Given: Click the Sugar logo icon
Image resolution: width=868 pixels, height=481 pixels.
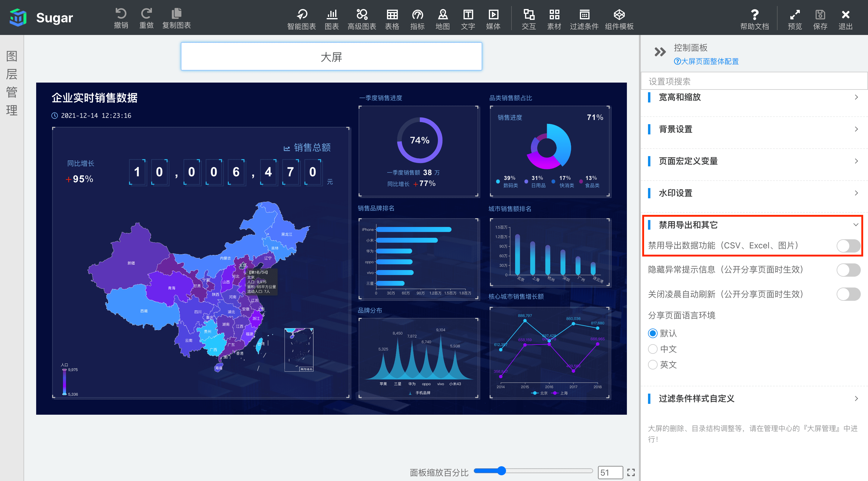Looking at the screenshot, I should coord(18,17).
